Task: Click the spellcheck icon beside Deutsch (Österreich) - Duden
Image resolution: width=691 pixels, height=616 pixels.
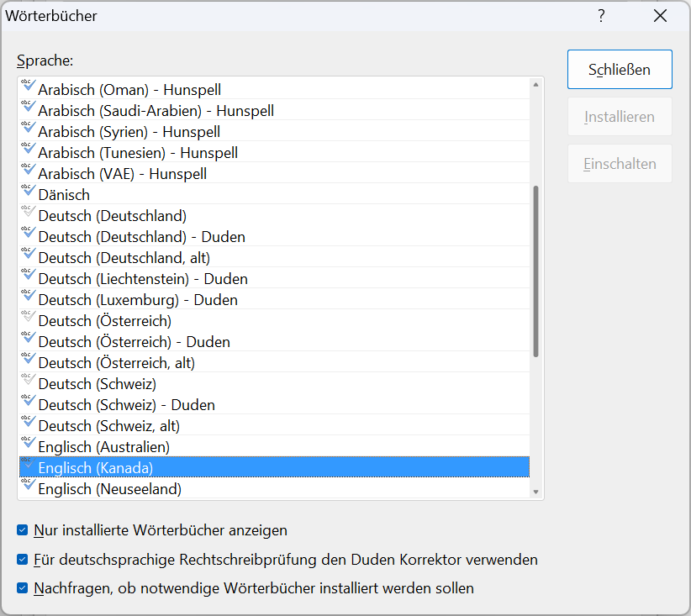Action: pyautogui.click(x=28, y=337)
